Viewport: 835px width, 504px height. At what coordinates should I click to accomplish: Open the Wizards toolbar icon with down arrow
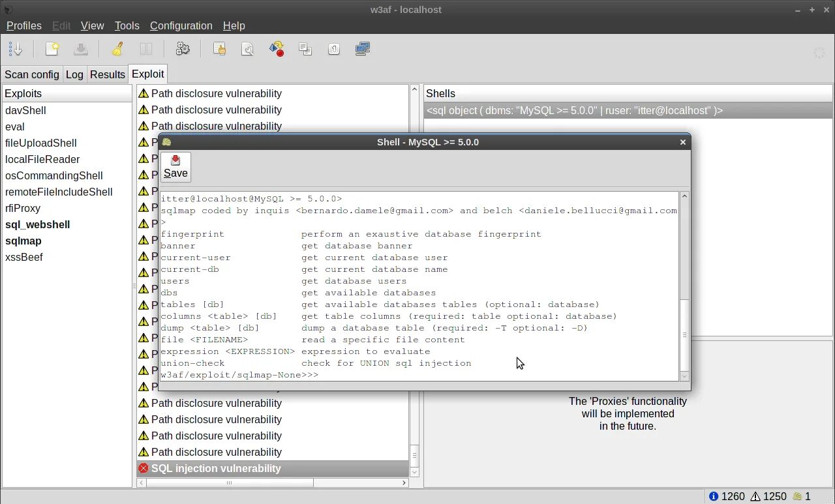[16, 49]
